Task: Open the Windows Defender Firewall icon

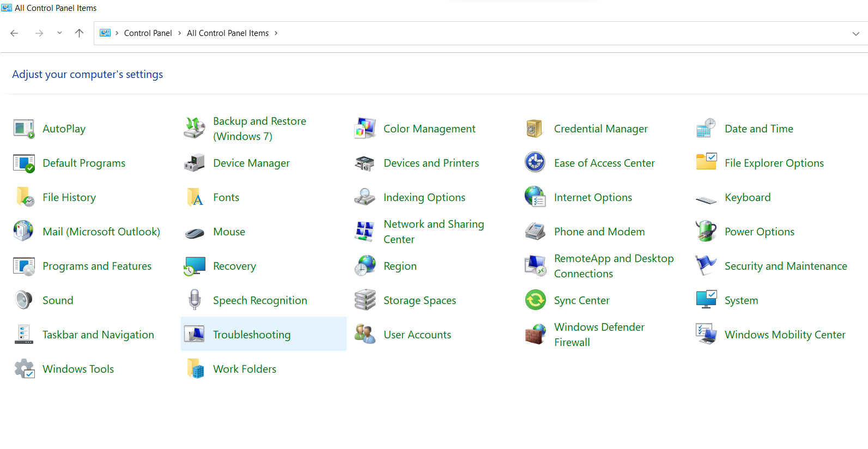Action: coord(536,335)
